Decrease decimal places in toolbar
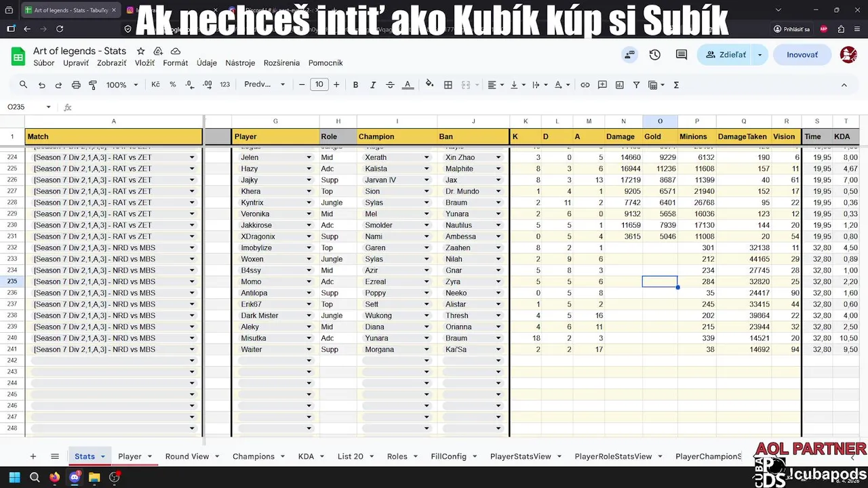Image resolution: width=868 pixels, height=488 pixels. tap(190, 85)
